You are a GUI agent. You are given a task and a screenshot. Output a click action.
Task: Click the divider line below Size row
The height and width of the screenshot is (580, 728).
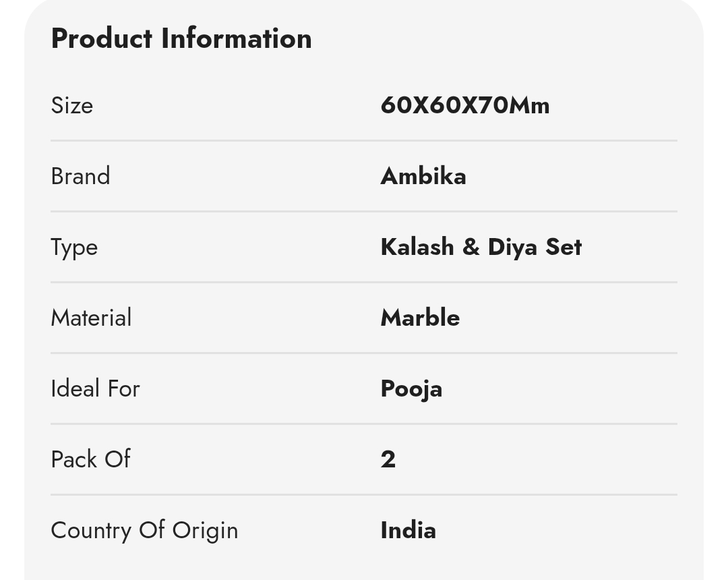click(x=364, y=141)
